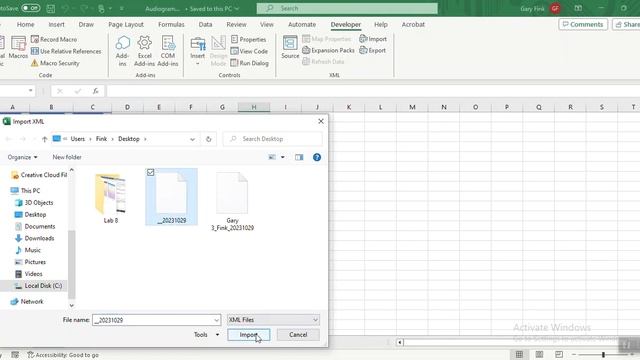Open the Insert controls dropdown arrow
The height and width of the screenshot is (360, 640).
(x=198, y=64)
